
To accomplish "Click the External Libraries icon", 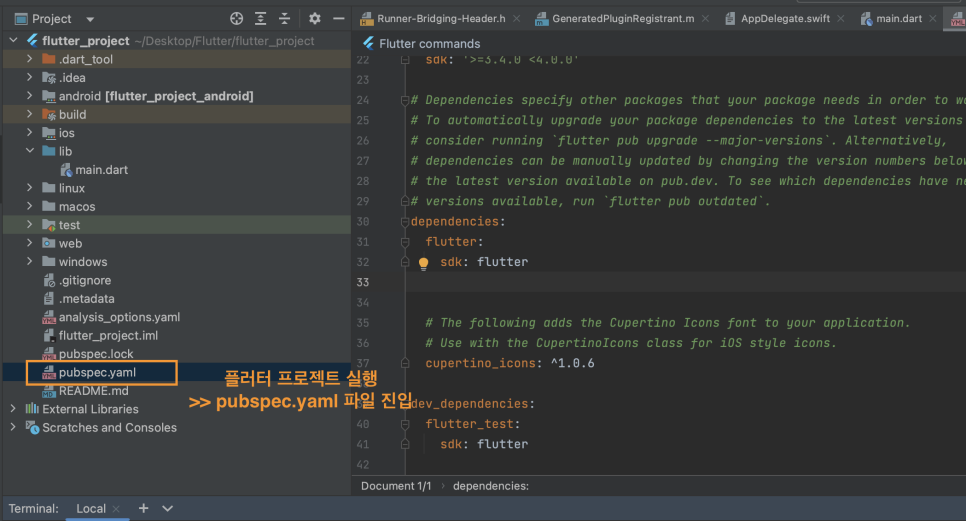I will 32,409.
